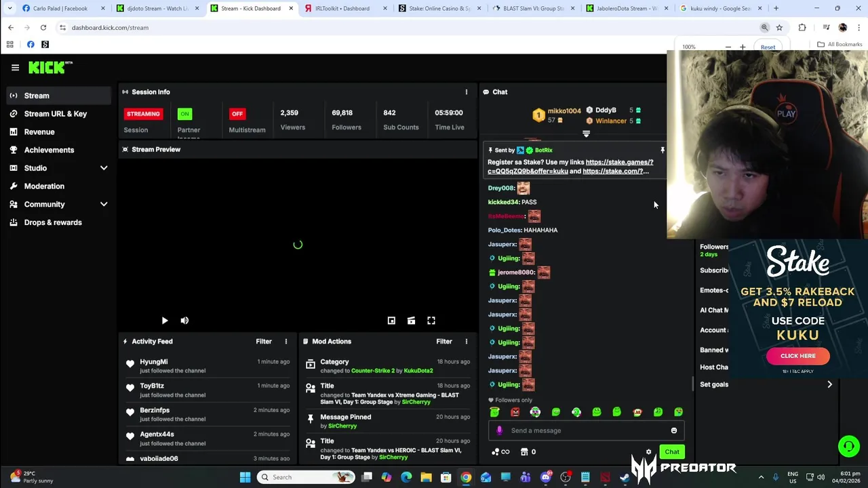Viewport: 868px width, 488px height.
Task: Expand the Studio sidebar section
Action: click(x=104, y=168)
